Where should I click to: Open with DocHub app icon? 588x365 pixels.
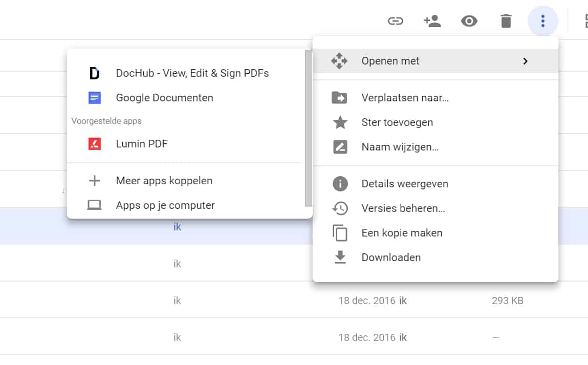pyautogui.click(x=95, y=73)
